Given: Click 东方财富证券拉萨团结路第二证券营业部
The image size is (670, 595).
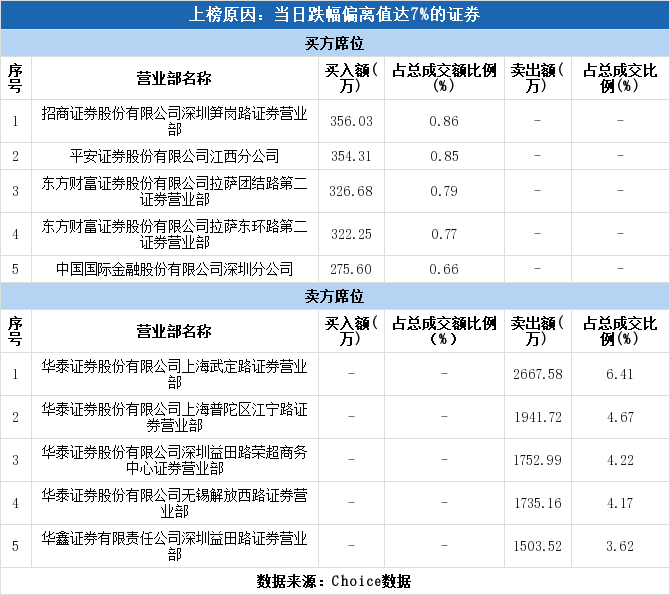Looking at the screenshot, I should 174,191.
